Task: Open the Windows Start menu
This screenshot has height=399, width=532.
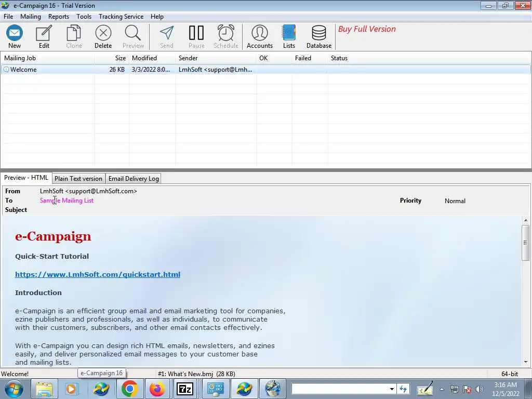Action: tap(14, 389)
